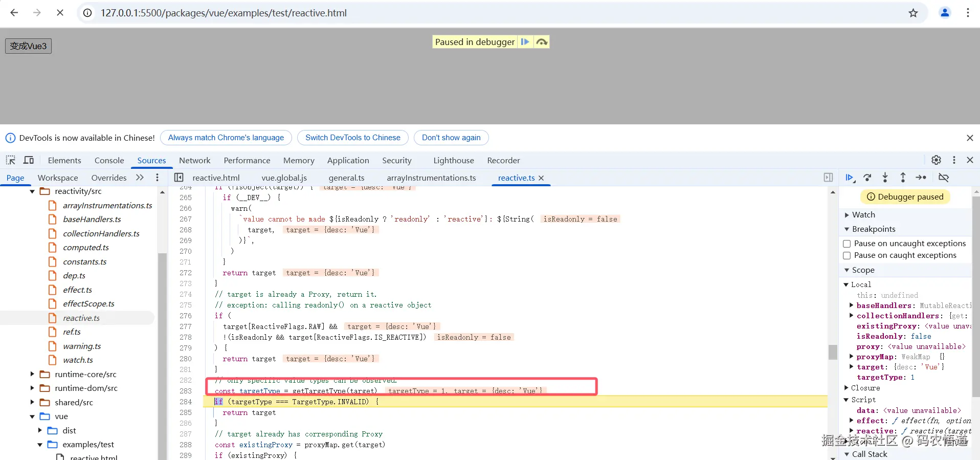Deactivate breakpoints icon

pyautogui.click(x=944, y=178)
